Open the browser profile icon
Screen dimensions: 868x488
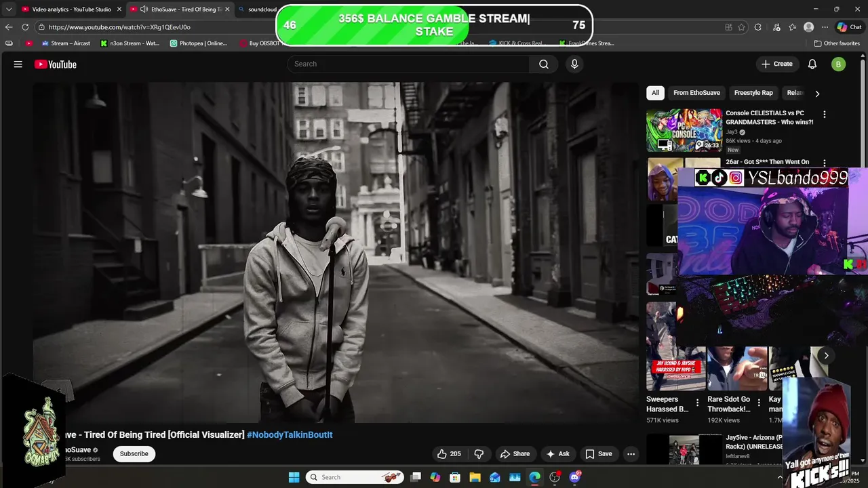808,27
